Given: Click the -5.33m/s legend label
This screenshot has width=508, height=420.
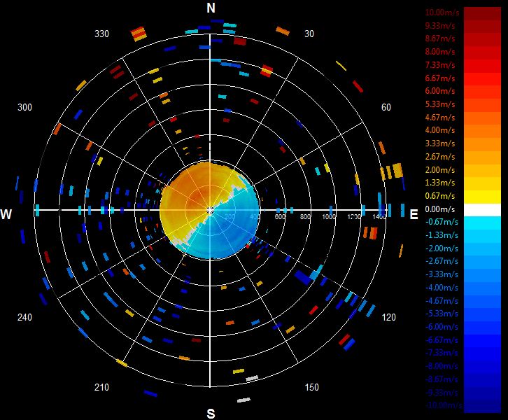Looking at the screenshot, I should [442, 314].
